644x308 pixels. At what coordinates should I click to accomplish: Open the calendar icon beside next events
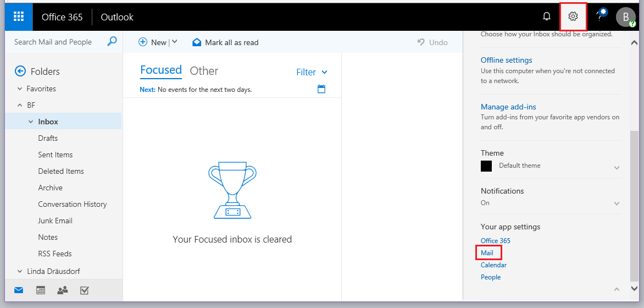(x=321, y=89)
